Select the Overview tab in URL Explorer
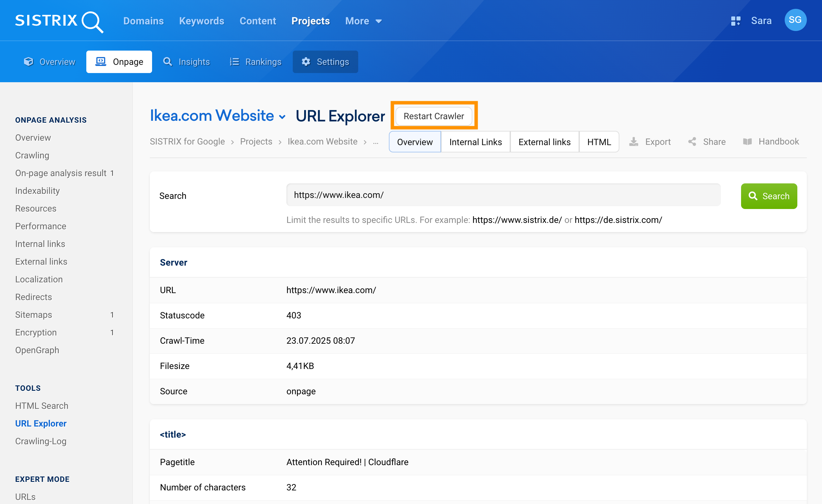Screen dimensions: 822x504 tap(415, 142)
